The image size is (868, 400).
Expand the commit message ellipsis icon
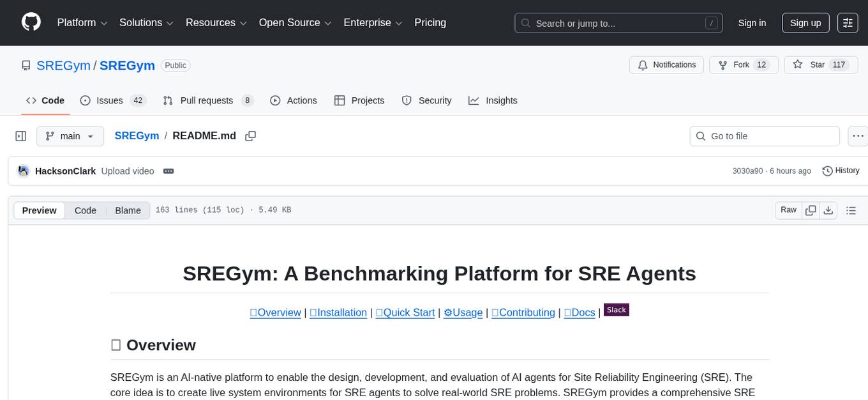coord(168,171)
